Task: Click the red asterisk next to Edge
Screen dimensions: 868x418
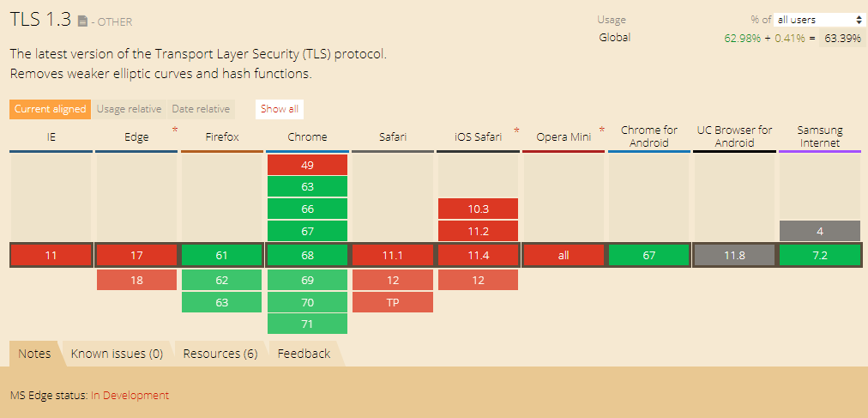Action: pos(175,130)
